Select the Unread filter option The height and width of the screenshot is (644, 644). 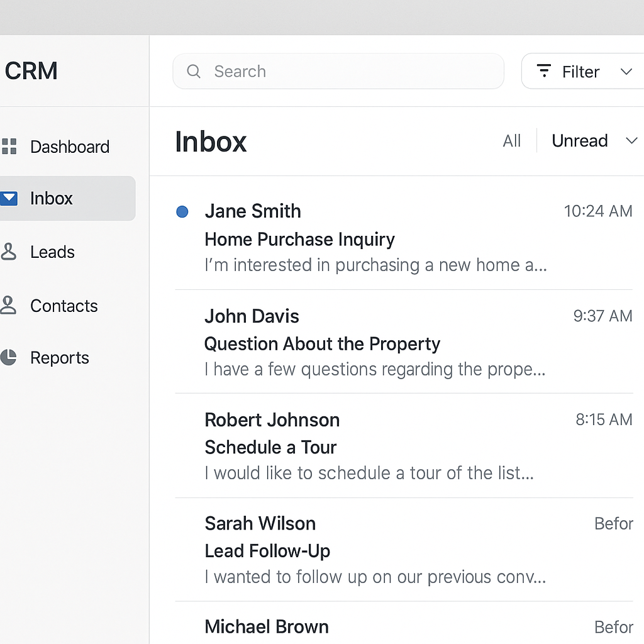tap(579, 141)
